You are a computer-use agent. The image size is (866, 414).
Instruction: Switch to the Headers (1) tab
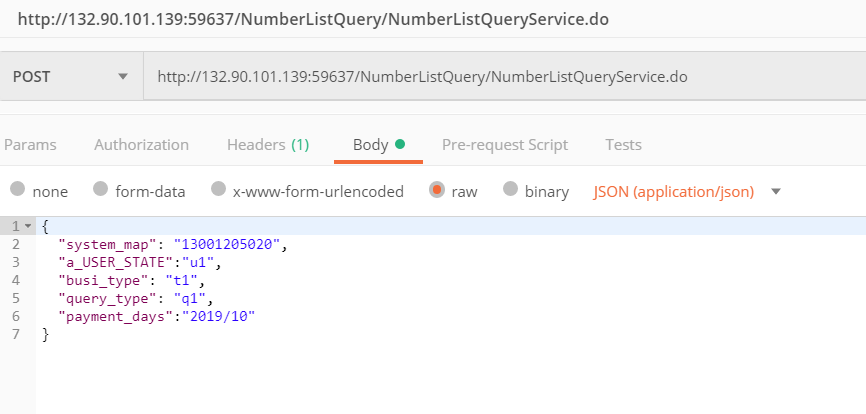tap(268, 145)
